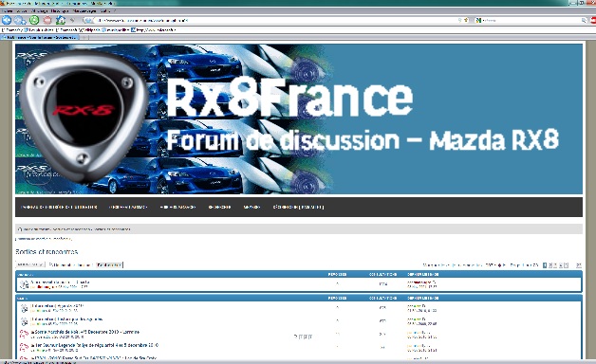Open the Outils menu
The width and height of the screenshot is (596, 364).
105,11
